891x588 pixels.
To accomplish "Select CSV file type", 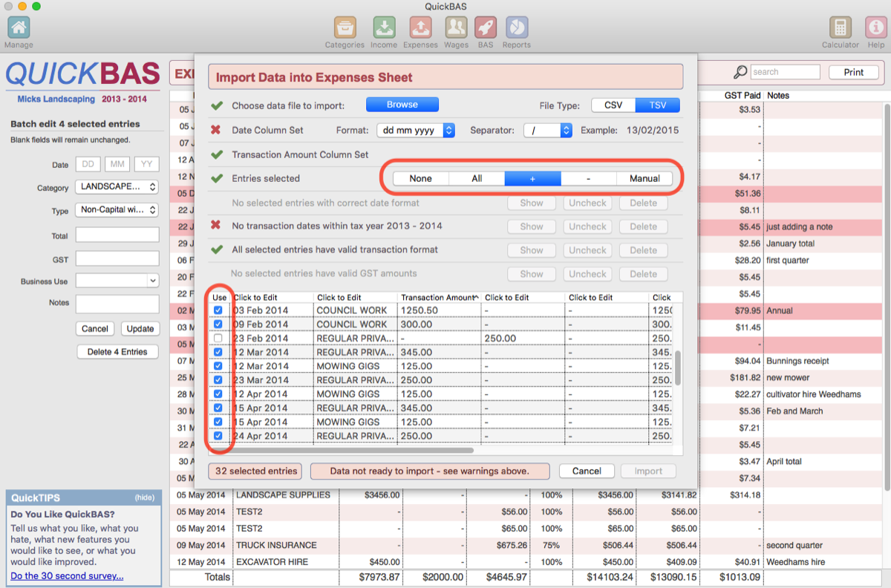I will pyautogui.click(x=613, y=105).
